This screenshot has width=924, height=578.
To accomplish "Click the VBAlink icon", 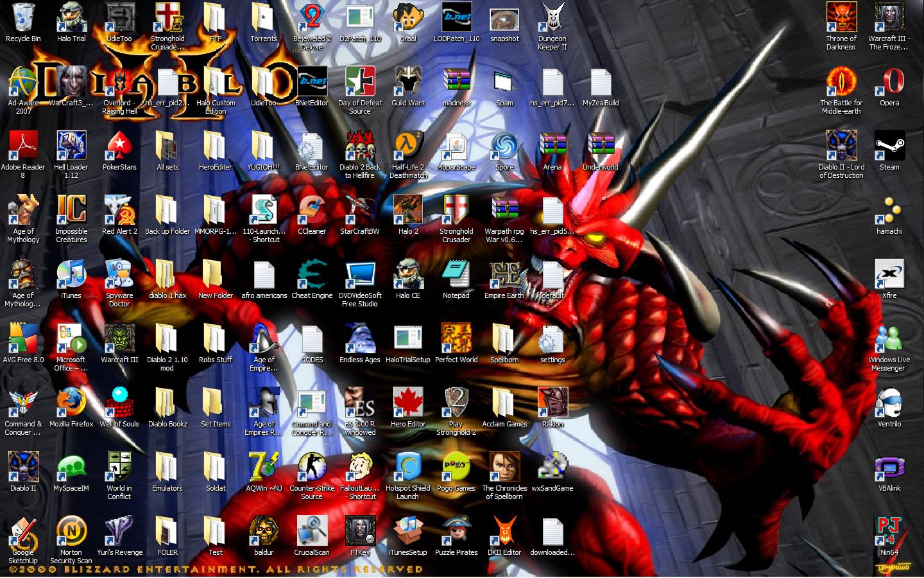I will 889,467.
